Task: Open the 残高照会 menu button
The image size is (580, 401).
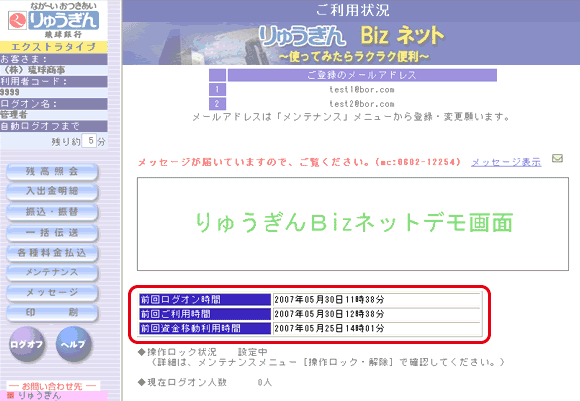Action: (x=52, y=172)
